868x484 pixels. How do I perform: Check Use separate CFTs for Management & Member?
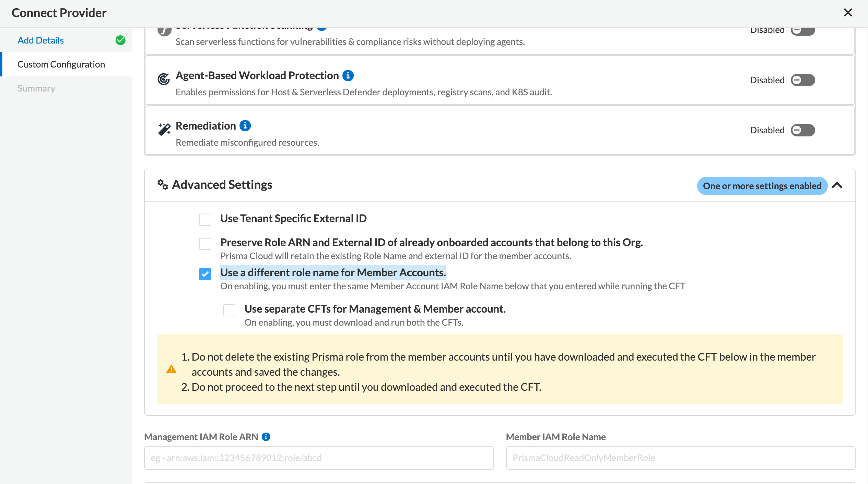229,310
